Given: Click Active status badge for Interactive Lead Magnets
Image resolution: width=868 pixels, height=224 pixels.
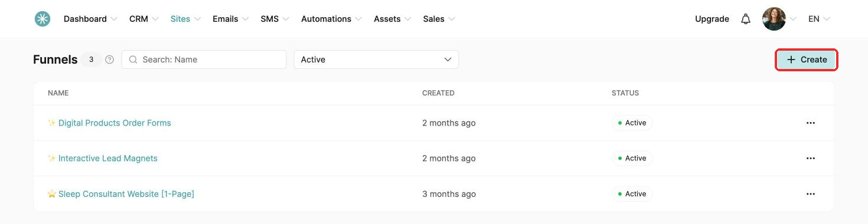Looking at the screenshot, I should click(632, 158).
